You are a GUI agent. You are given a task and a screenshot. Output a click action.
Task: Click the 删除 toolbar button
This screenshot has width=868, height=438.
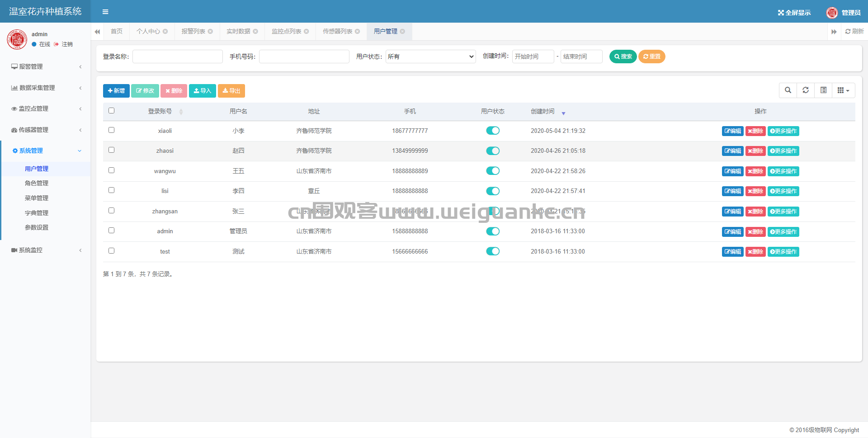click(174, 91)
